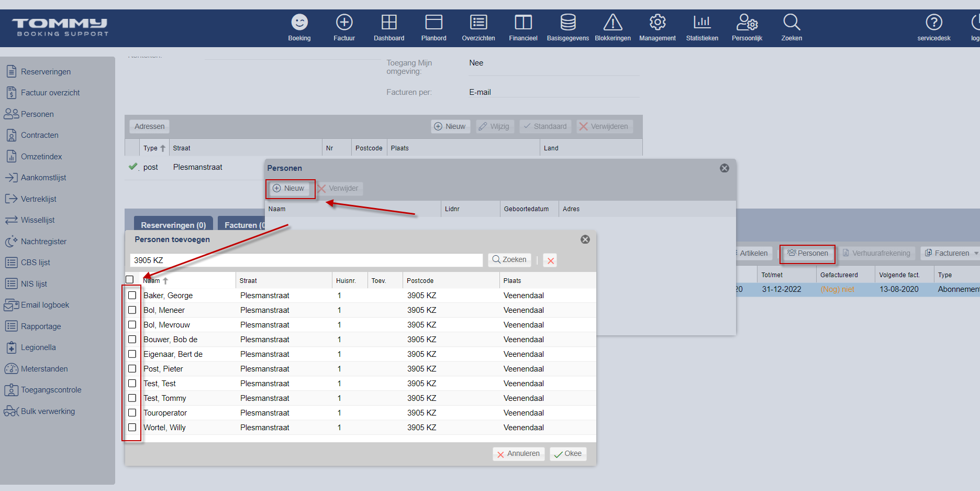Click the Artikelen toolbar button
The width and height of the screenshot is (980, 491).
753,254
